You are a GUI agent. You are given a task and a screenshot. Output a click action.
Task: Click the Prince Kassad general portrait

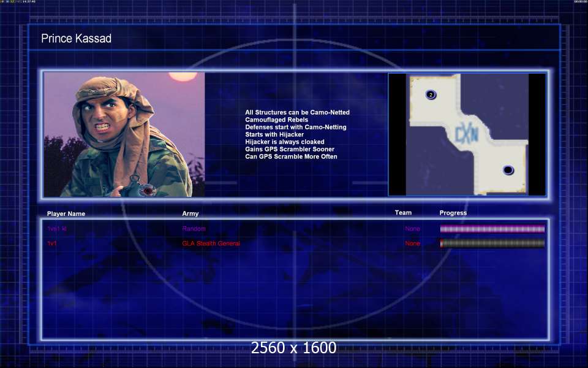(124, 134)
